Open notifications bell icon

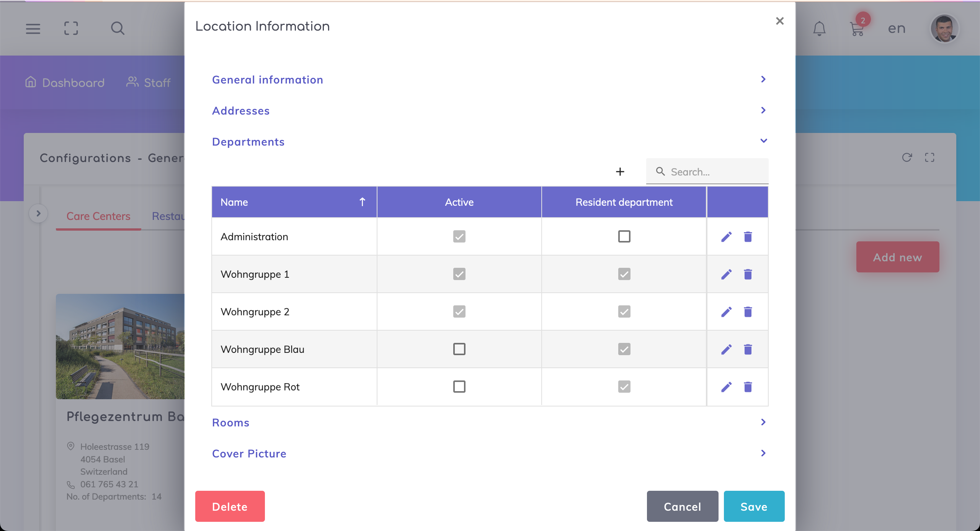point(819,28)
